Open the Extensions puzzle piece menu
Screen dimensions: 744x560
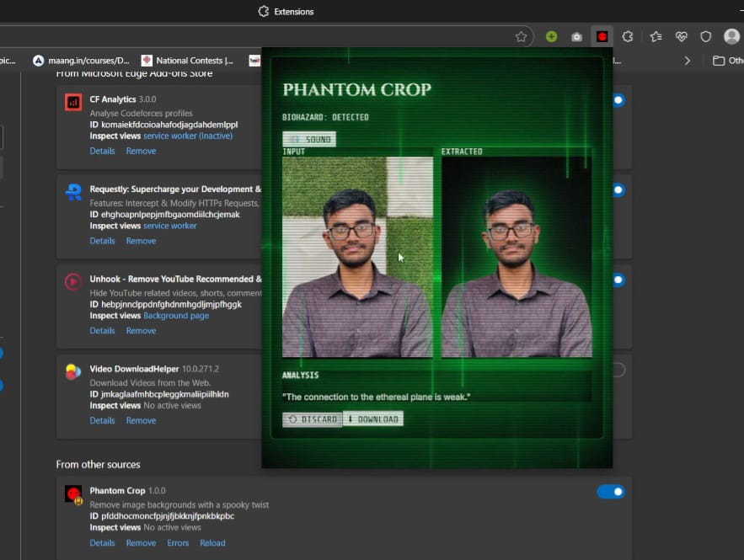coord(628,36)
